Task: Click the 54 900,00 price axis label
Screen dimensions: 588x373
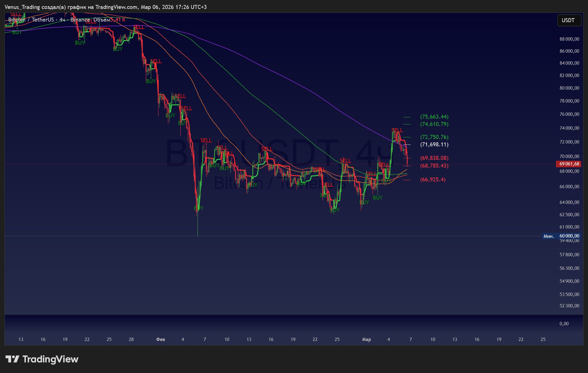Action: 569,281
